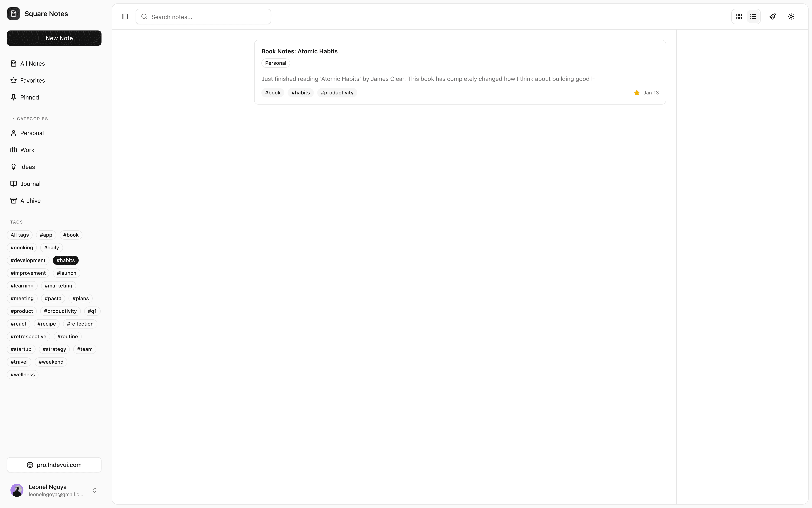Viewport: 812px width, 508px height.
Task: Filter by #learning tag
Action: [x=22, y=286]
